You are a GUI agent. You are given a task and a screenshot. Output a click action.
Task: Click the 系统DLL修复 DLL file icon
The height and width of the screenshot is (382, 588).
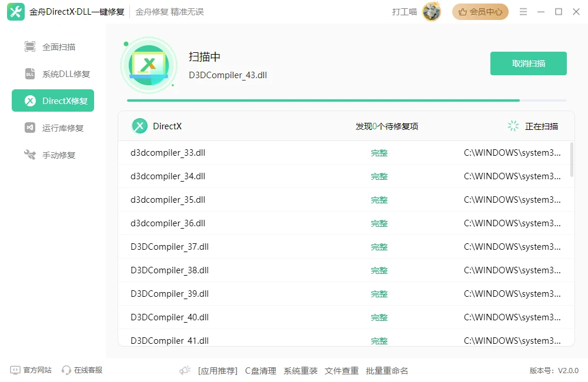(x=30, y=74)
